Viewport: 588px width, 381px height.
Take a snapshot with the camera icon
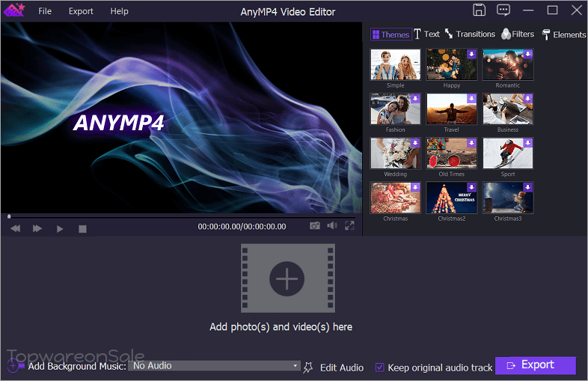315,225
